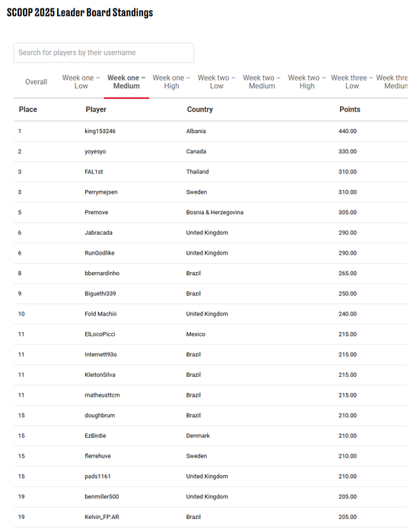Open the Week one – Low tab
Screen dimensions: 420x532
81,82
